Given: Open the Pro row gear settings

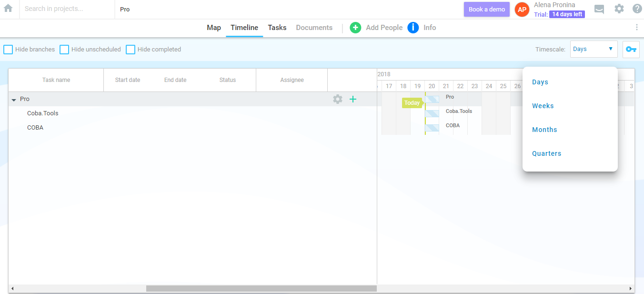Looking at the screenshot, I should click(338, 99).
